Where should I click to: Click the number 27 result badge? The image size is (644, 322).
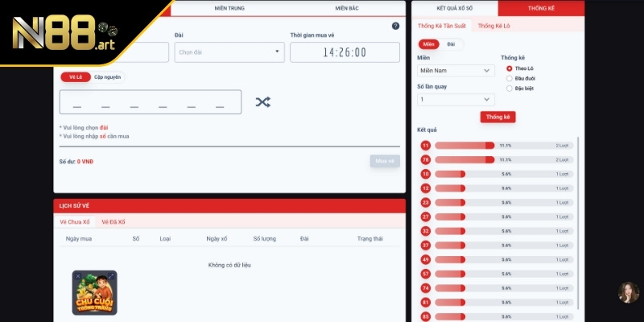coord(426,217)
